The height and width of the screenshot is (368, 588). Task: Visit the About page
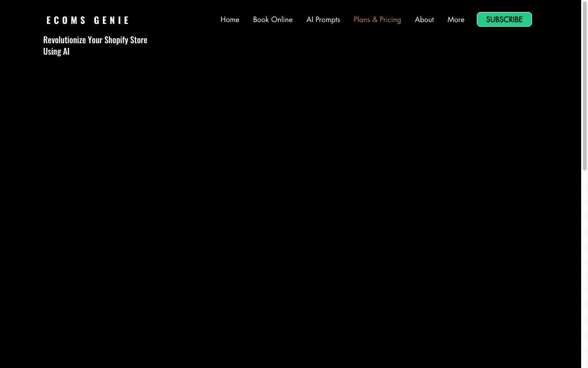coord(424,20)
